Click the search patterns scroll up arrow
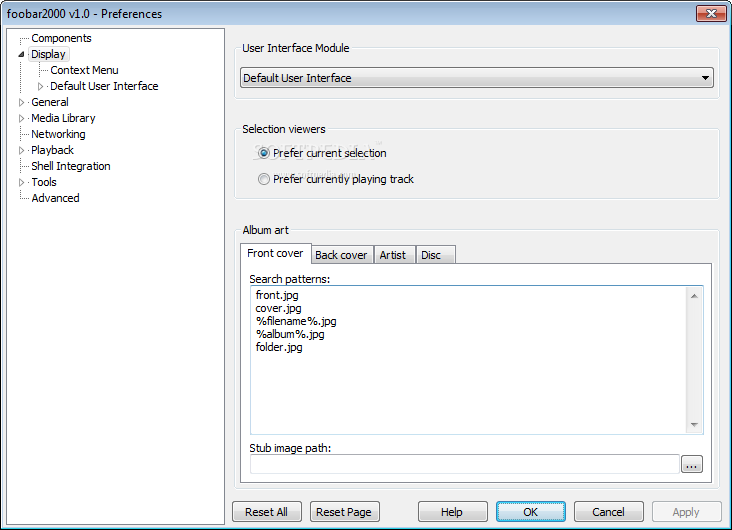The height and width of the screenshot is (530, 732). pyautogui.click(x=694, y=297)
